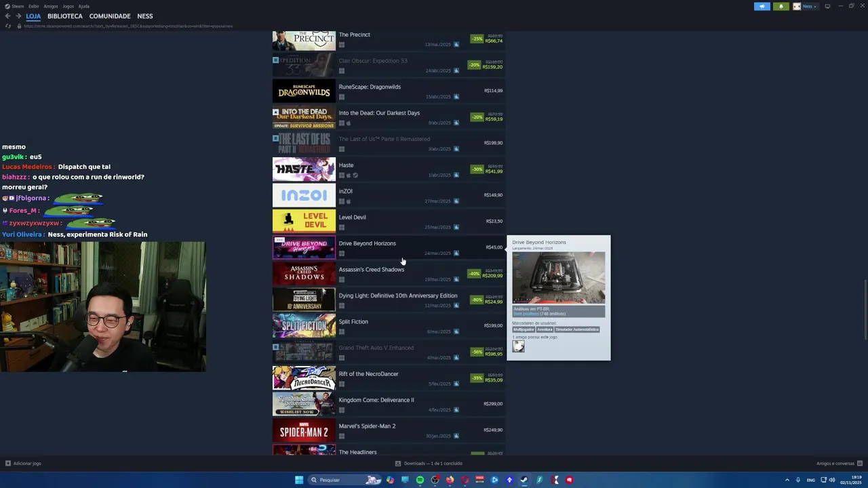
Task: Open the Jogos menu
Action: click(68, 6)
